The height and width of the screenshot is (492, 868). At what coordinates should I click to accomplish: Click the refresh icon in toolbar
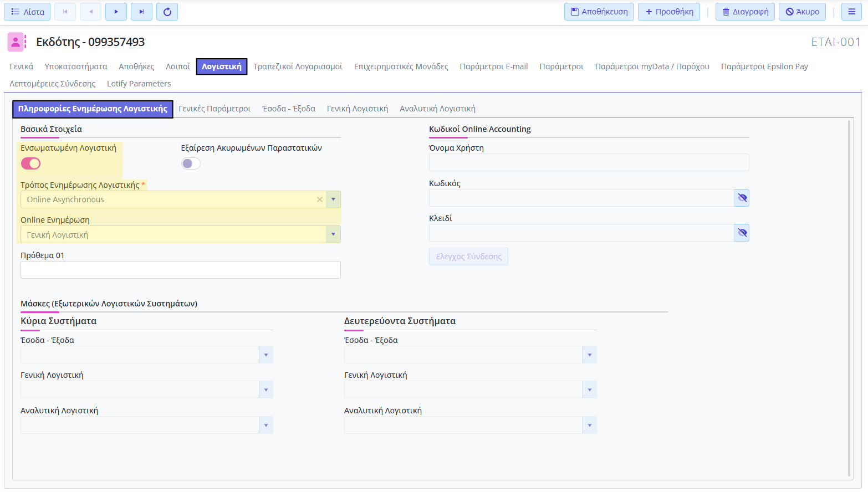(167, 12)
